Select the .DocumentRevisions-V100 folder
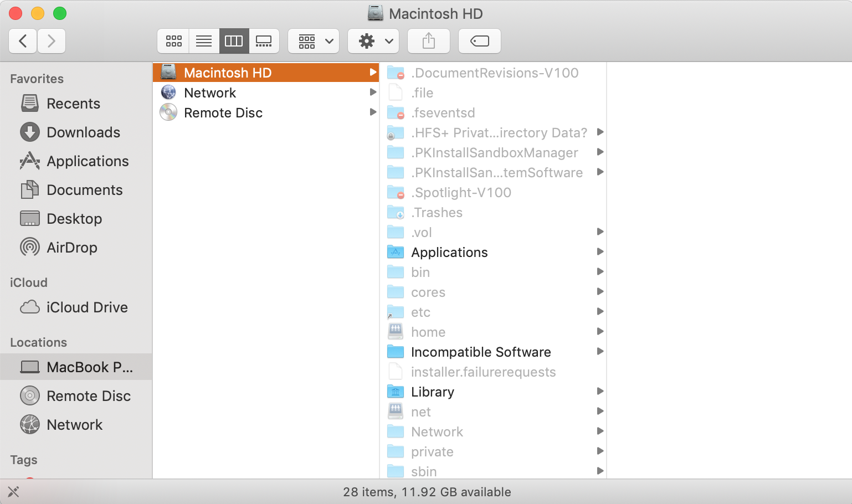 [x=493, y=73]
